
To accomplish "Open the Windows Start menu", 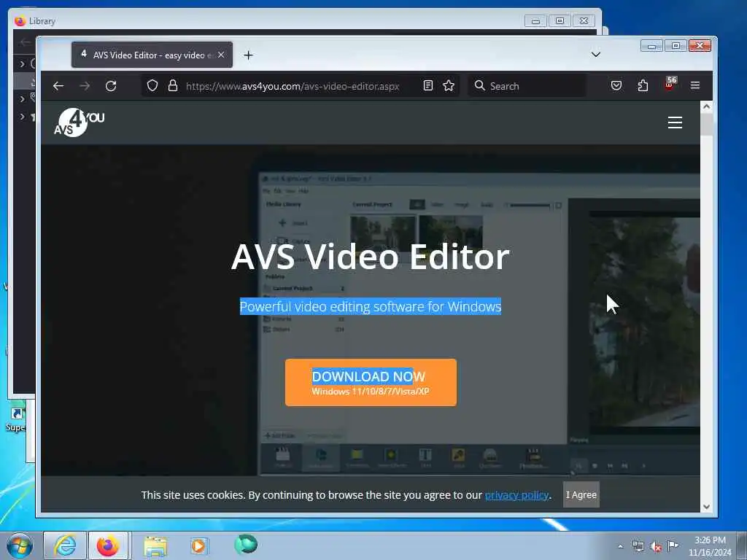I will tap(19, 545).
